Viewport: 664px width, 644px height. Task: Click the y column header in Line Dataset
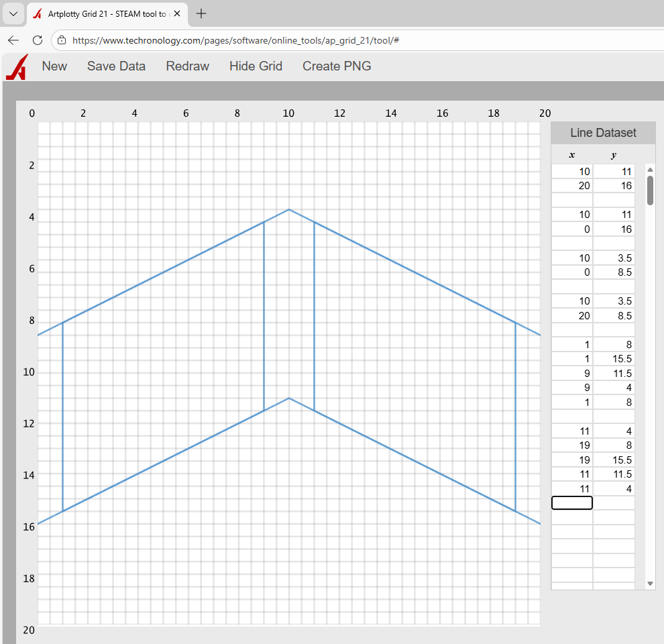[614, 155]
